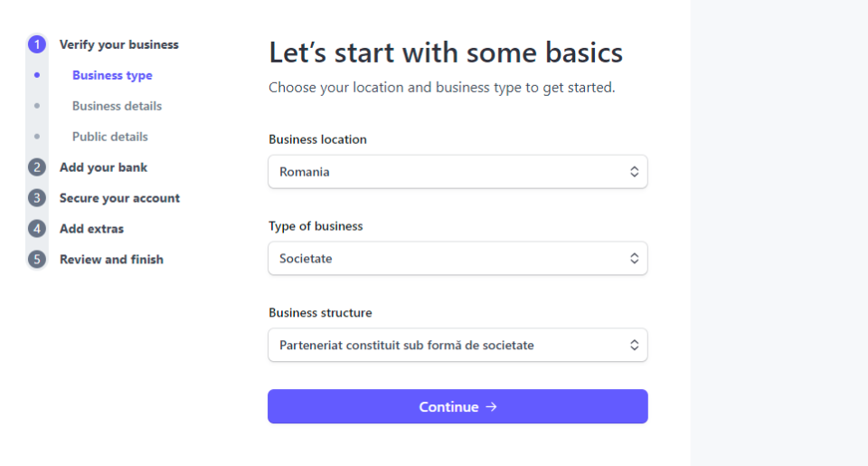Click the bullet dot beside Business type

[37, 75]
